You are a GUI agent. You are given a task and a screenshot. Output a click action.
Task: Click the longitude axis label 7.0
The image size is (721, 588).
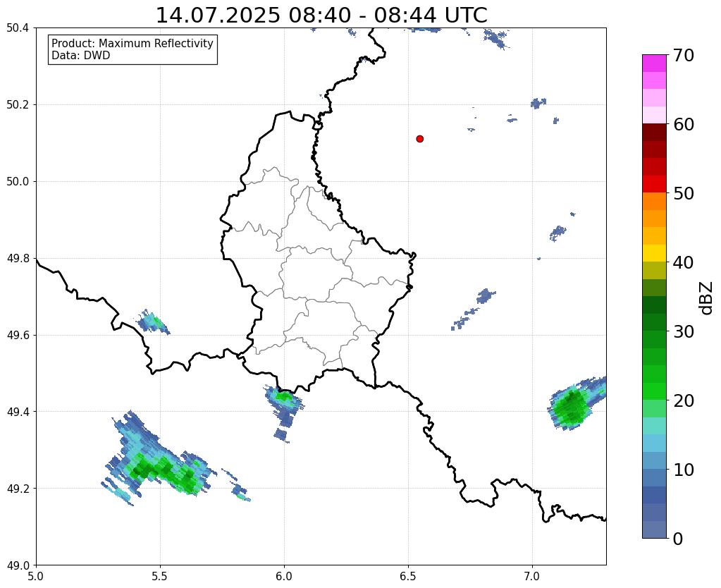(x=532, y=577)
